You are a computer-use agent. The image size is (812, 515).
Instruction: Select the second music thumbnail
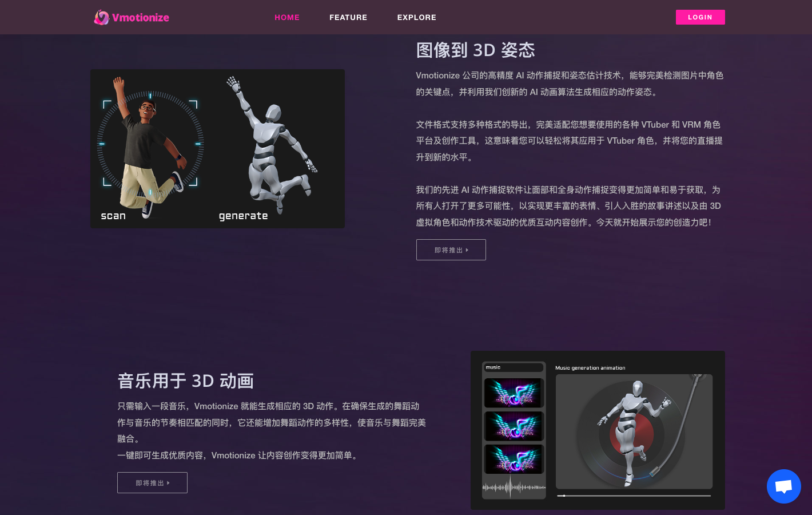tap(514, 426)
